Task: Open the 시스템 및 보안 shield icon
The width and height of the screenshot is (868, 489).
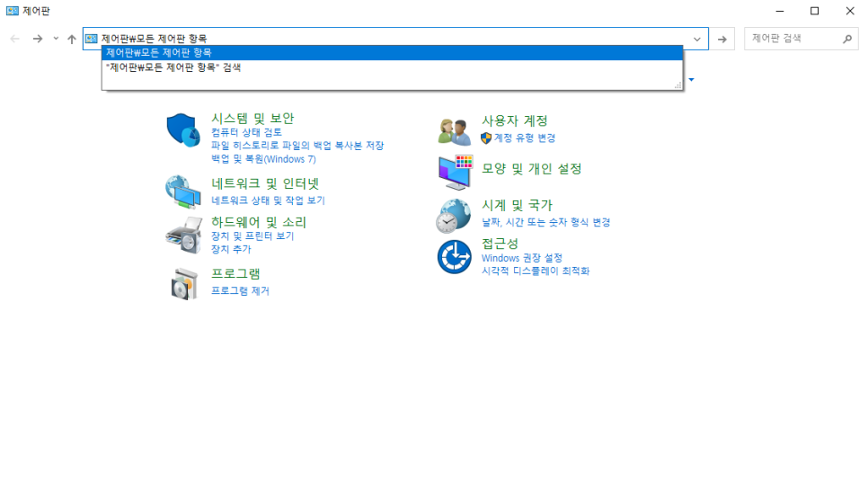Action: pos(183,130)
